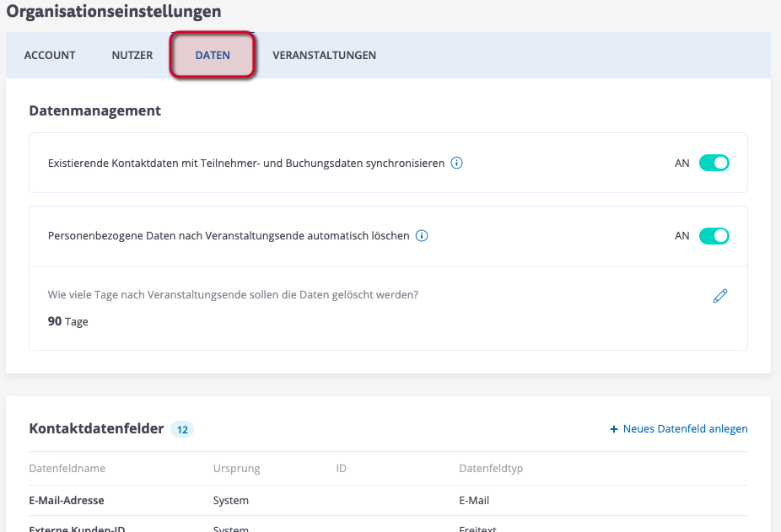Click the Datenfeldname column header
The height and width of the screenshot is (532, 781).
67,469
